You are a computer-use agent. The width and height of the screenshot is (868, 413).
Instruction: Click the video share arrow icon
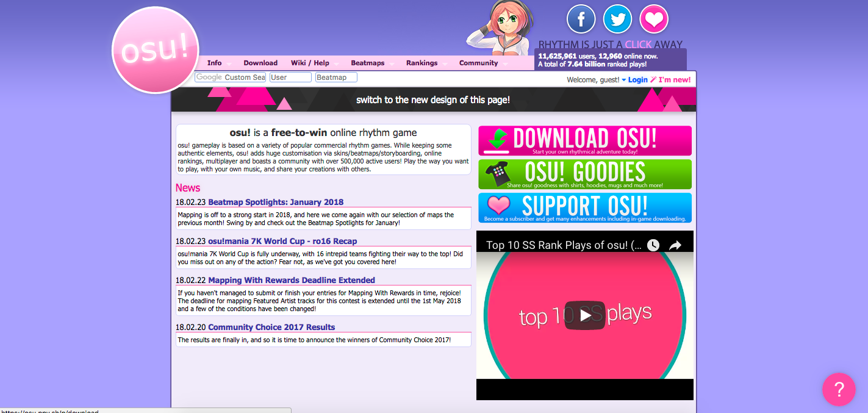pyautogui.click(x=675, y=245)
